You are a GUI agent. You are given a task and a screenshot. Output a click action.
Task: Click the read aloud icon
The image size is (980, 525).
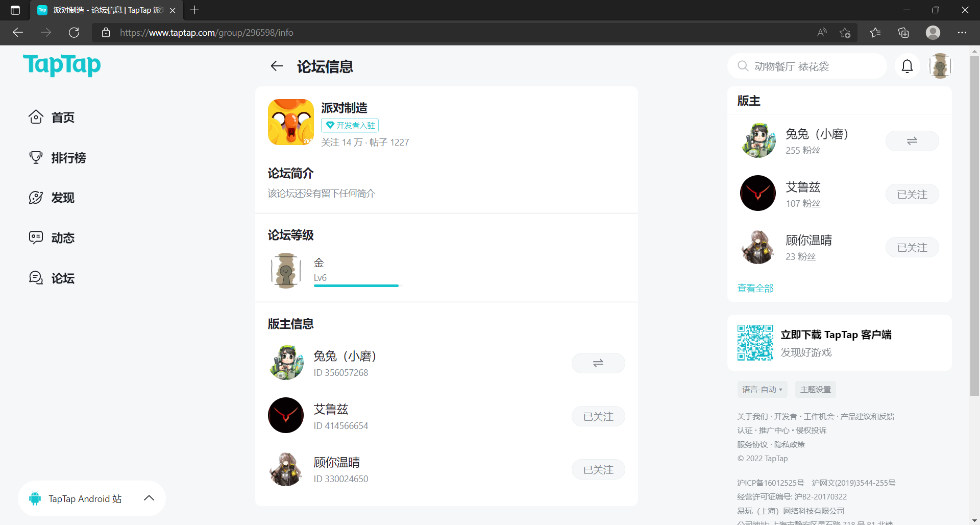click(822, 33)
